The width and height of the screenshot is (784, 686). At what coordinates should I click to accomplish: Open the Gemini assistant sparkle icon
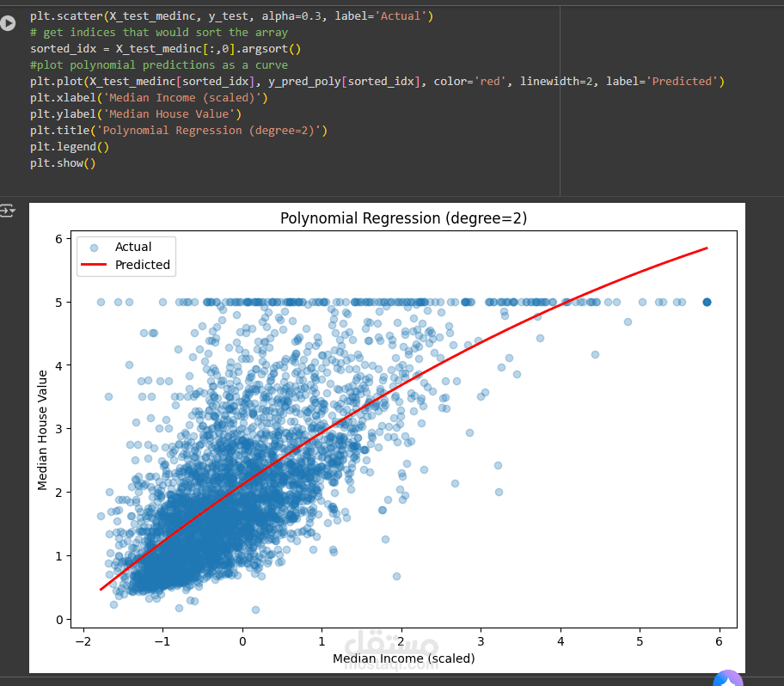[728, 678]
